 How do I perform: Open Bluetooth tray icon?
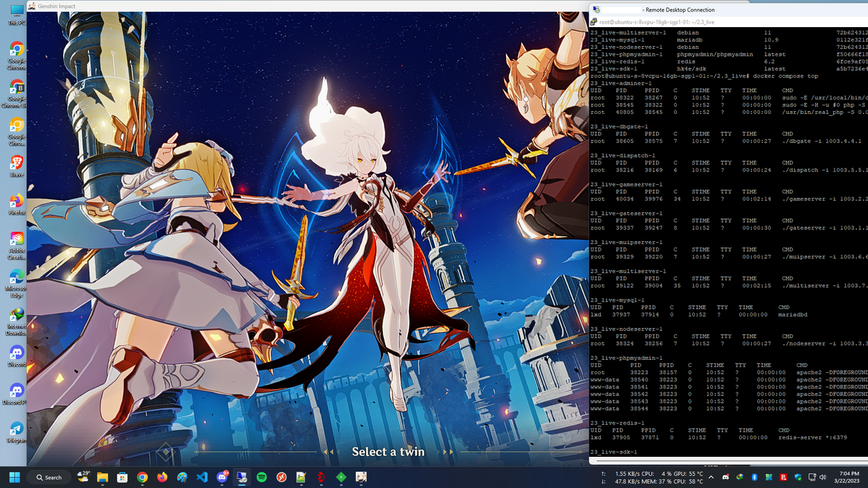point(755,477)
